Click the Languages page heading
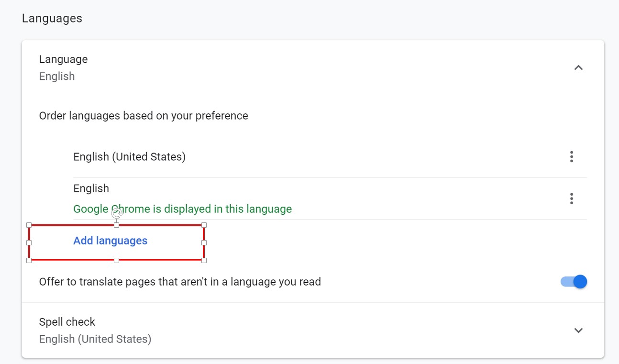Screen dimensions: 619x364 pyautogui.click(x=52, y=18)
